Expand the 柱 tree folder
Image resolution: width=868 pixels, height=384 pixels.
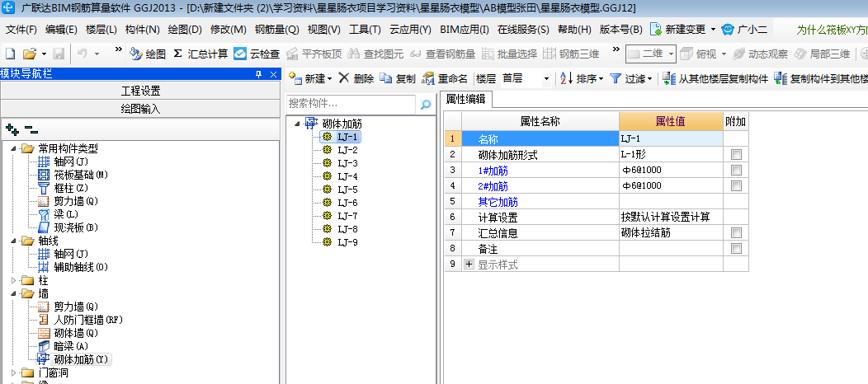[x=13, y=281]
